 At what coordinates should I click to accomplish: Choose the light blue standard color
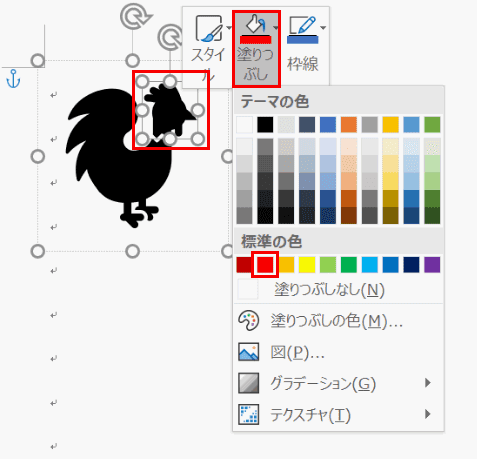point(370,265)
